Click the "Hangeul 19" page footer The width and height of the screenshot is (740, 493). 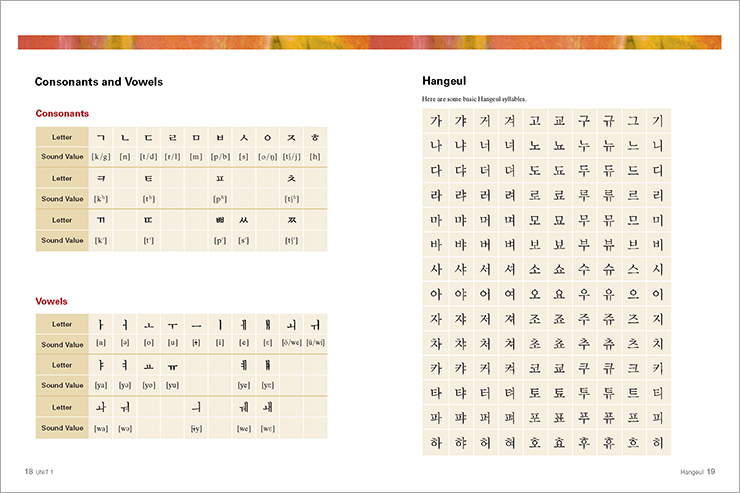pos(692,470)
